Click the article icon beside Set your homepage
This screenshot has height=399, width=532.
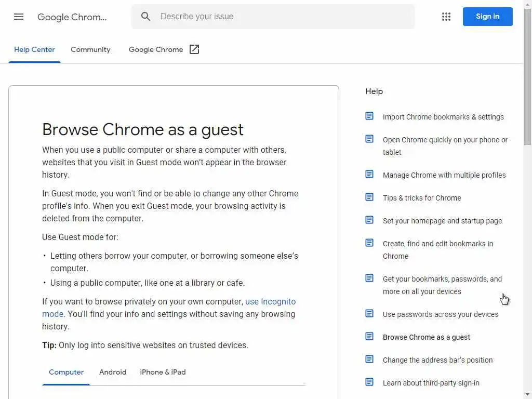click(369, 220)
